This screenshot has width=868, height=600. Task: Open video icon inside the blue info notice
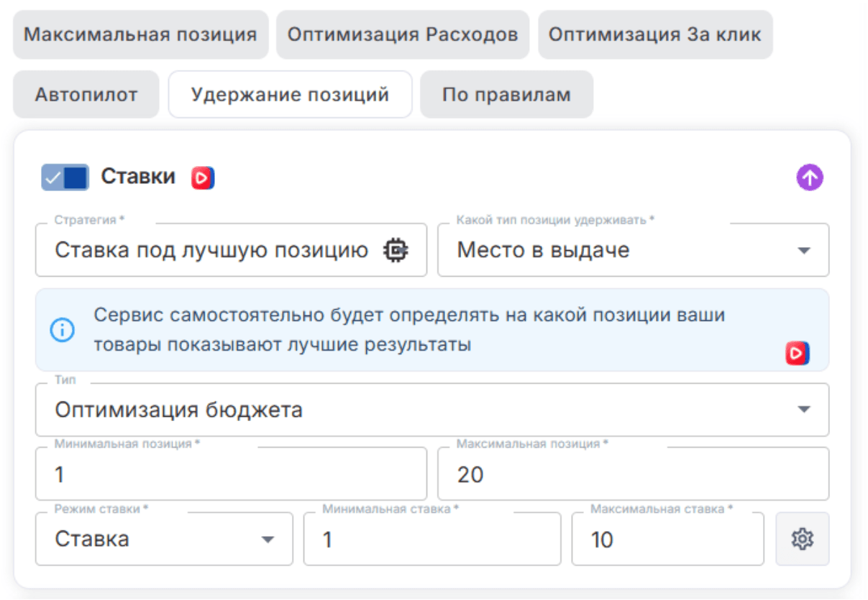[798, 353]
